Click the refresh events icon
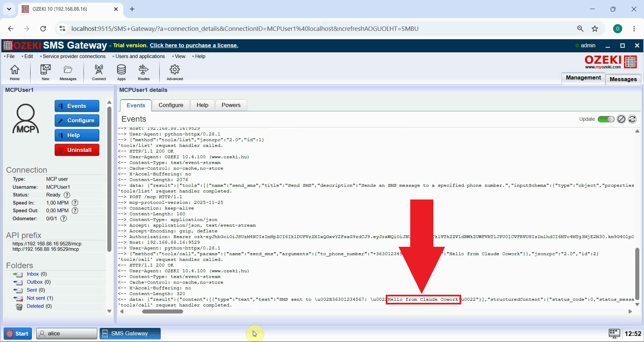 tap(632, 119)
